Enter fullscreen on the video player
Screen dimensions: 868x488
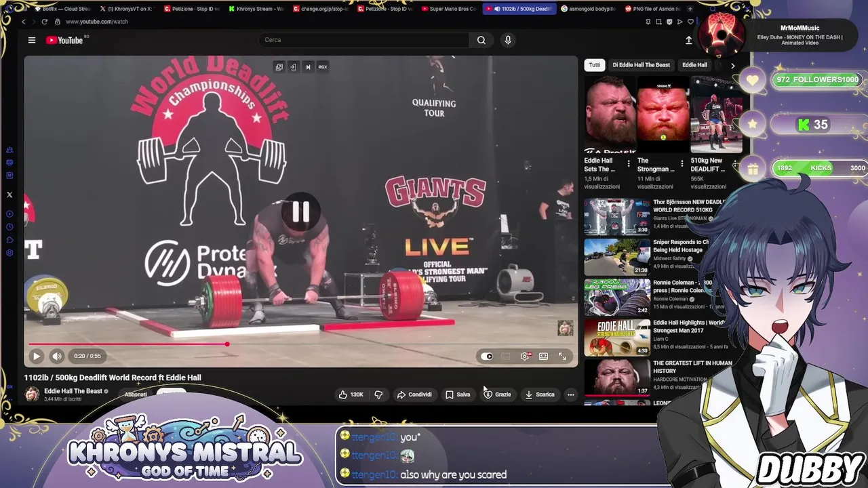click(562, 356)
